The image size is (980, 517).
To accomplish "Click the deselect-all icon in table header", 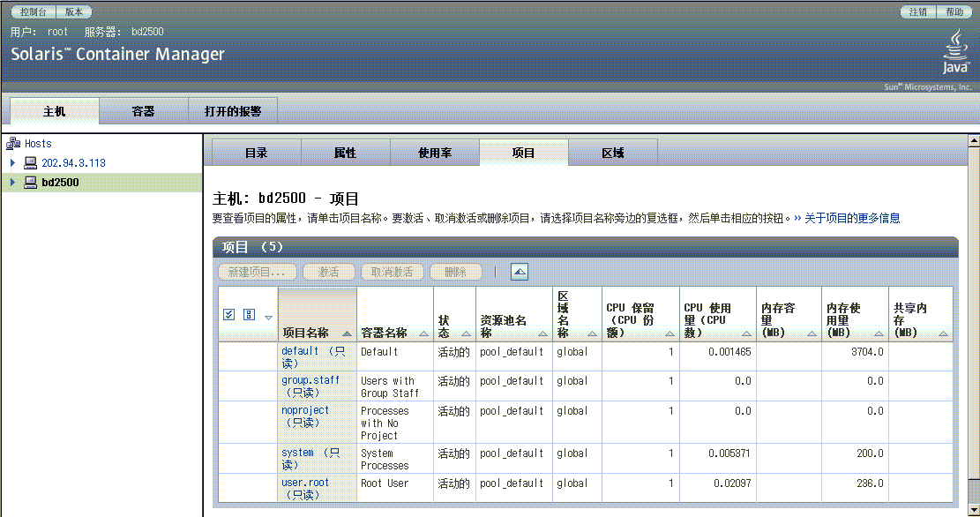I will point(249,314).
